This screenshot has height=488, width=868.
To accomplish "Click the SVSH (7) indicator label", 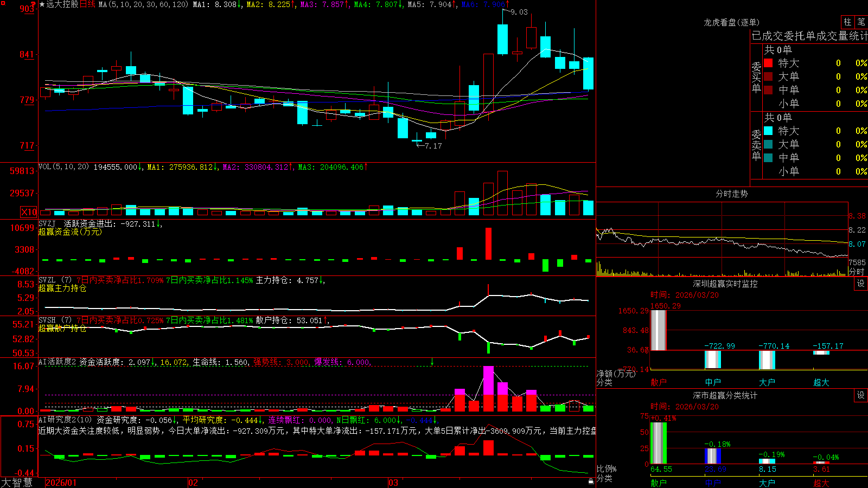I will click(x=55, y=320).
